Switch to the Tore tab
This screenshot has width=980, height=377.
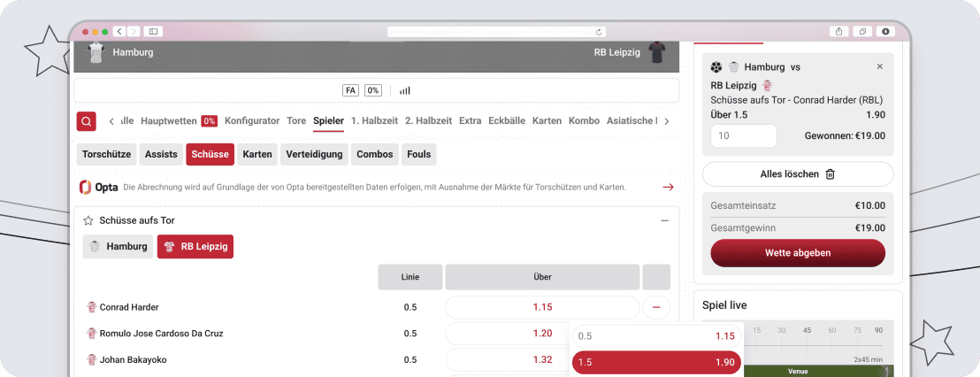pos(296,120)
